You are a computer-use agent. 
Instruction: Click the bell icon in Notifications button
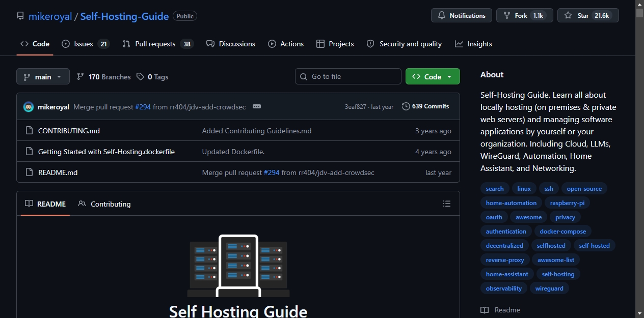tap(441, 16)
